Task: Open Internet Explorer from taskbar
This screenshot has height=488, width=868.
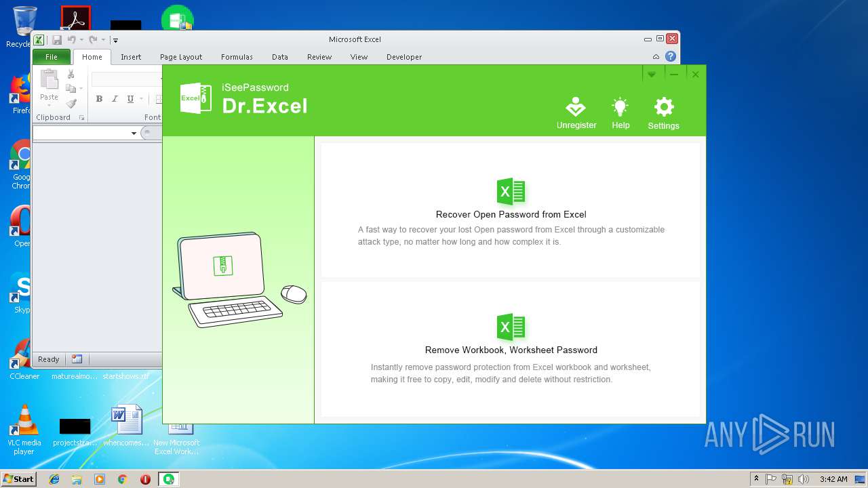Action: click(x=54, y=479)
